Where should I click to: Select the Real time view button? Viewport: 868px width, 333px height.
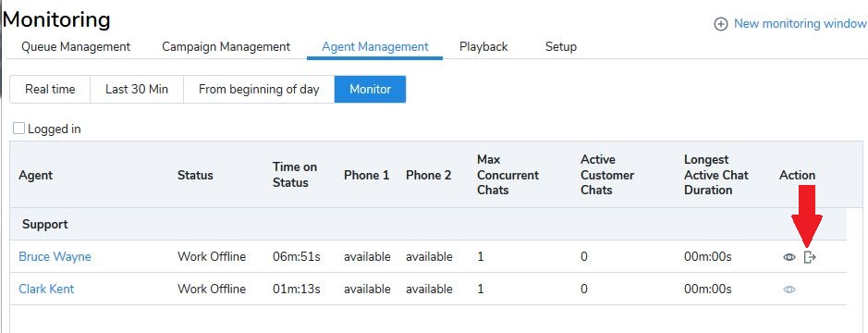50,89
